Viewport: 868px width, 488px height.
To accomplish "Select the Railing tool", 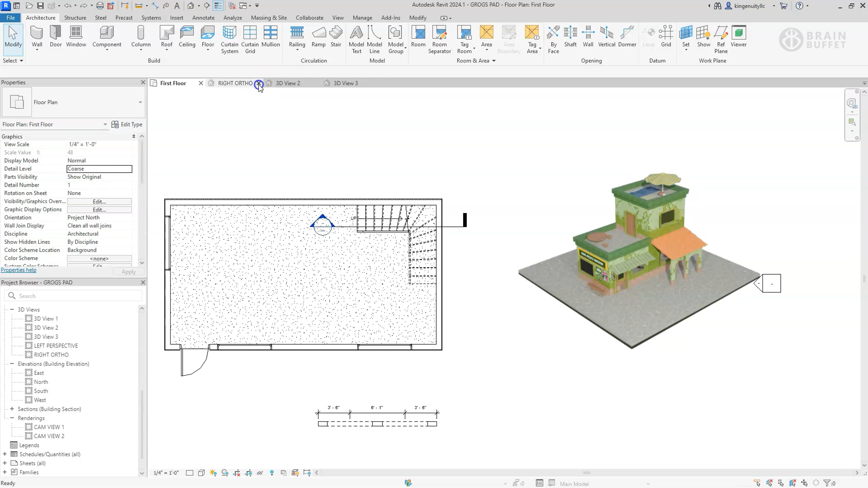I will click(x=297, y=37).
